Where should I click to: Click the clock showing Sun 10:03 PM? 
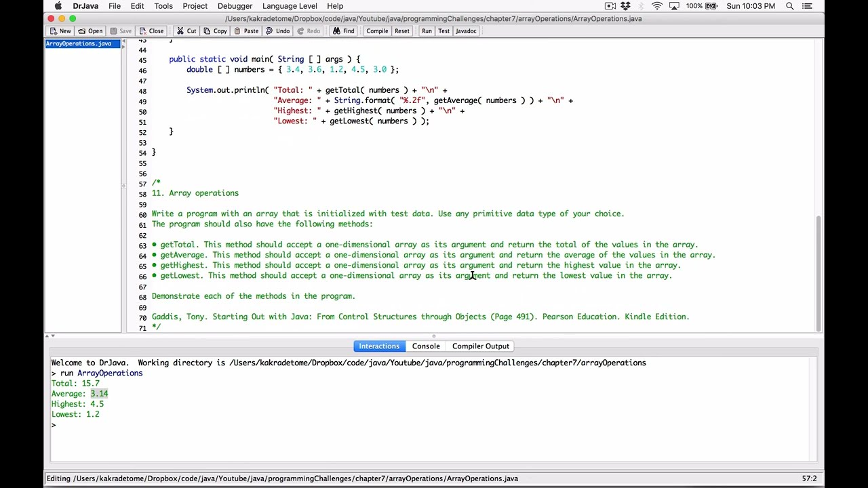click(x=751, y=6)
